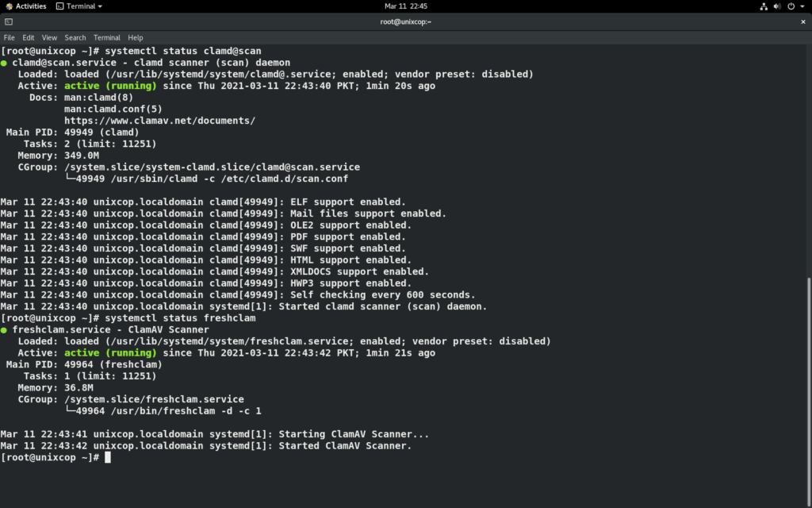Click the terminal cursor at last prompt
The height and width of the screenshot is (508, 812).
(x=108, y=457)
